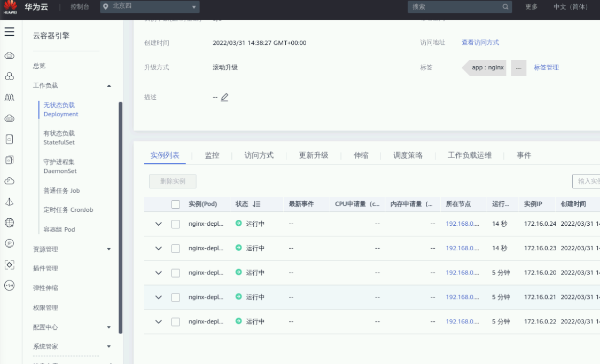Image resolution: width=600 pixels, height=364 pixels.
Task: Expand the pod row with IP 172.16.0.22
Action: pos(159,322)
